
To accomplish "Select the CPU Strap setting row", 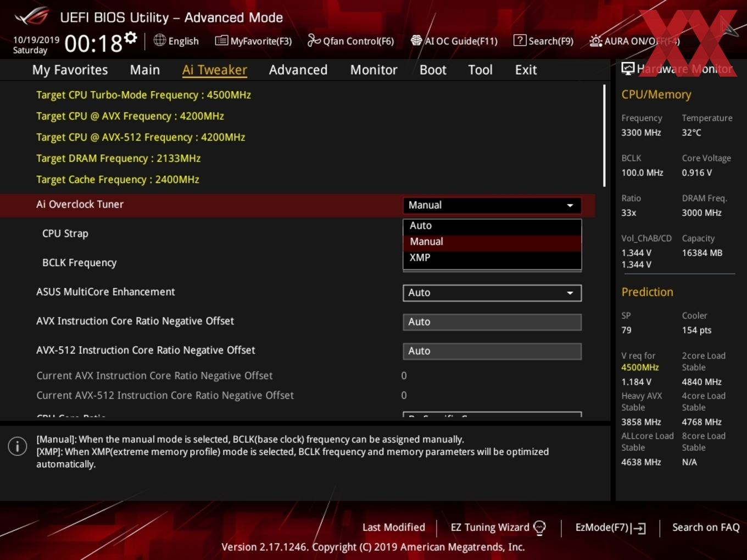I will [65, 233].
